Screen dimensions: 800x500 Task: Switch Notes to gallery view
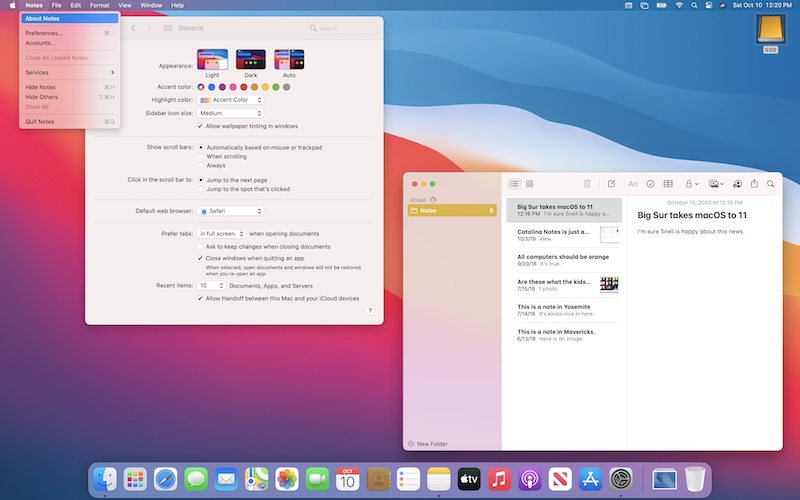[529, 184]
